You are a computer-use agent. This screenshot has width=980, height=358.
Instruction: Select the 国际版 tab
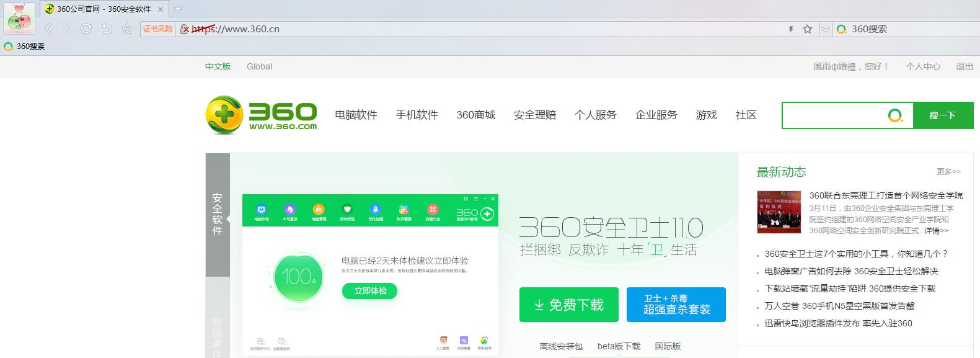coord(668,346)
